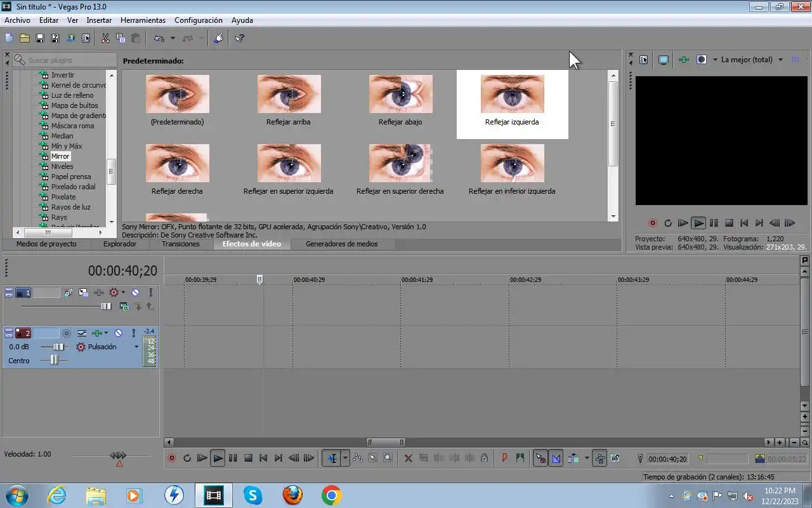Viewport: 812px width, 508px height.
Task: Switch to the Transiciones tab
Action: pos(181,244)
